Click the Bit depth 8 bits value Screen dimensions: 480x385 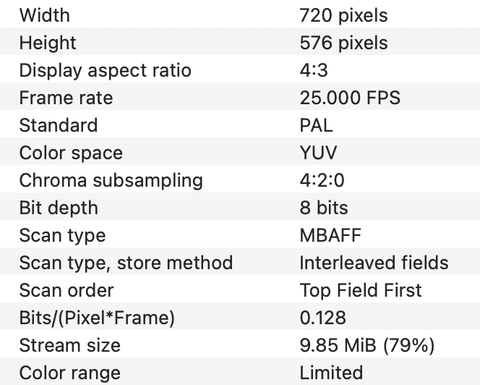tap(324, 208)
